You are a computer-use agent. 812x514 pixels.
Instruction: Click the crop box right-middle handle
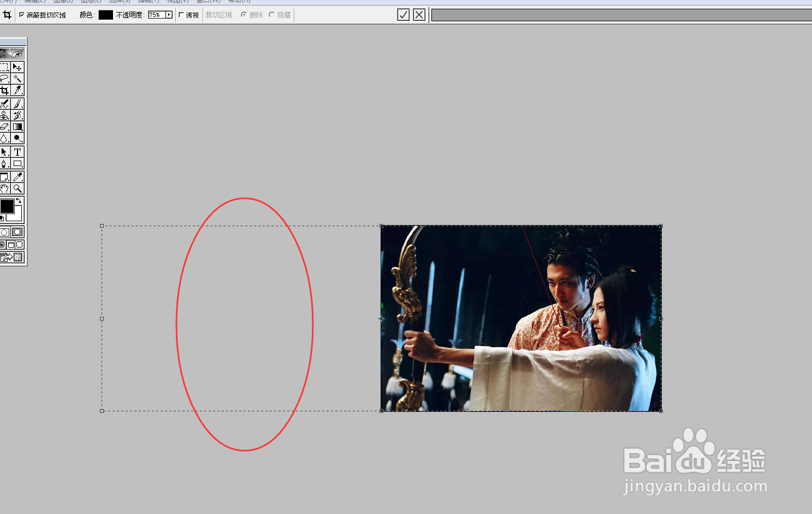pos(661,318)
